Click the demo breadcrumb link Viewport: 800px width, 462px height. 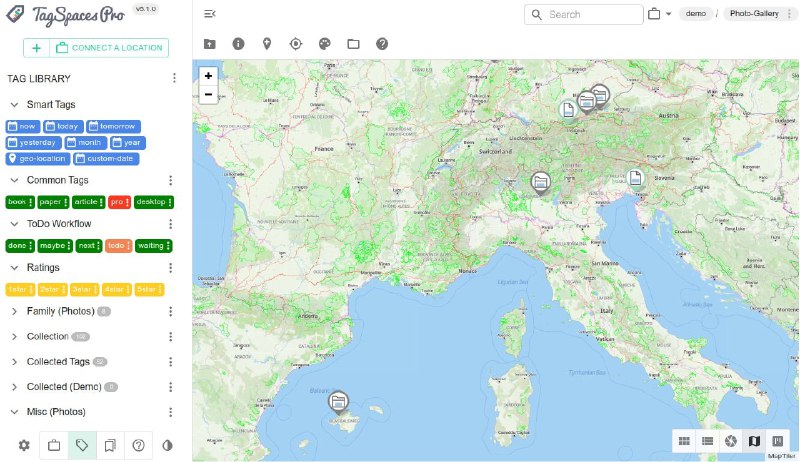point(696,14)
